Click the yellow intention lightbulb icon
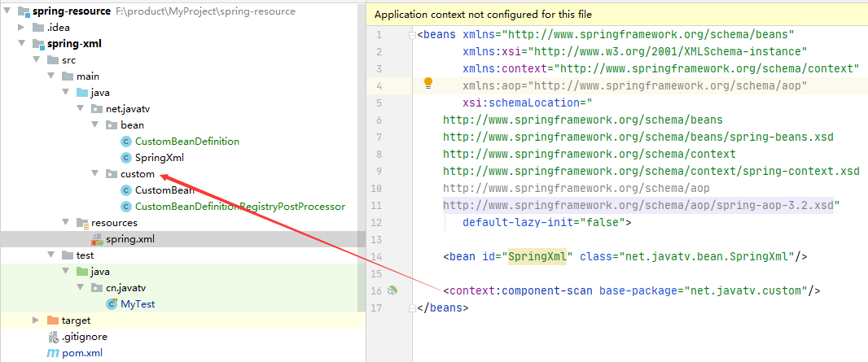 [x=428, y=84]
